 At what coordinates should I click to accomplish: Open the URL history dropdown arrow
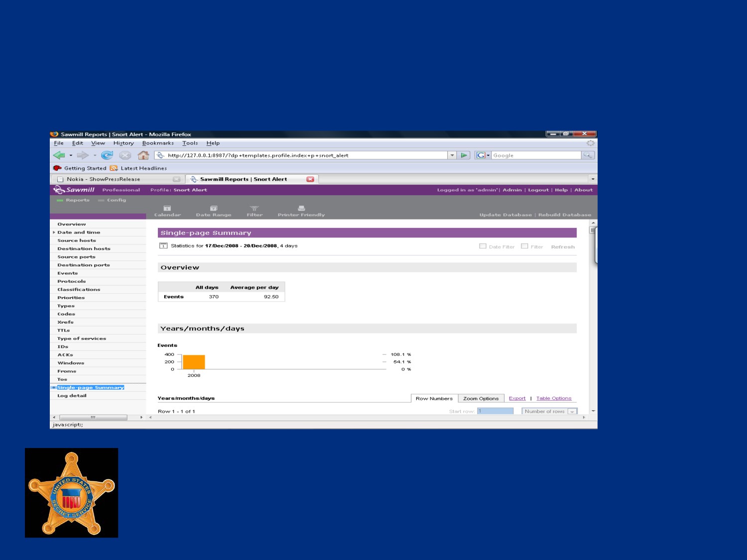[x=452, y=155]
